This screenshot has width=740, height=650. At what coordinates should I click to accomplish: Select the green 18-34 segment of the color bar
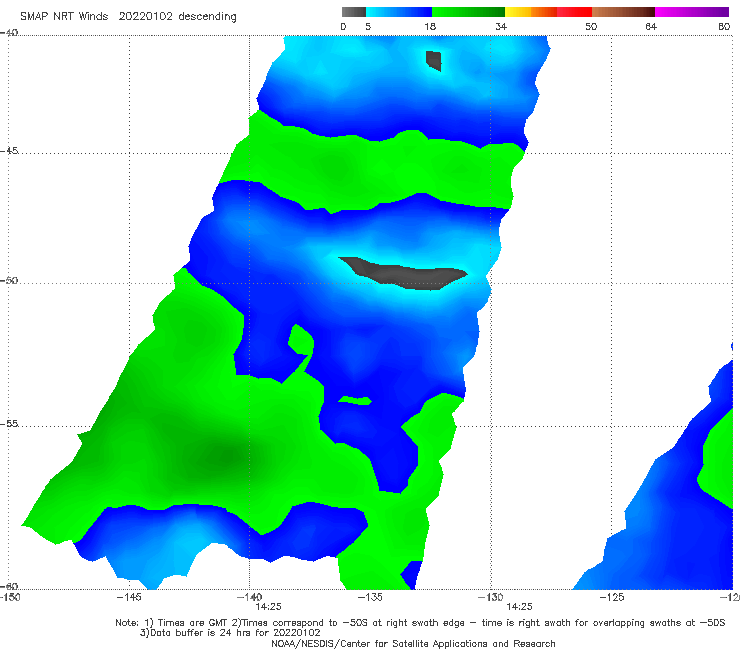click(469, 12)
